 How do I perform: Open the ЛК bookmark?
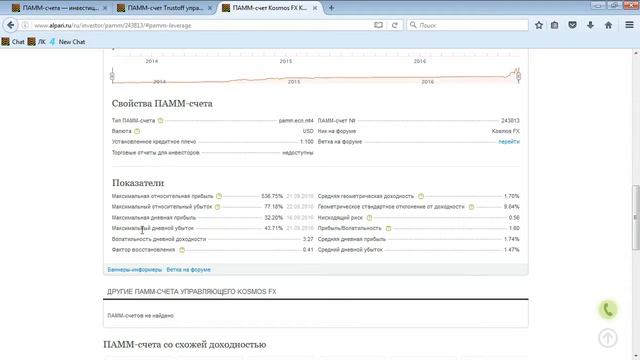coord(37,42)
